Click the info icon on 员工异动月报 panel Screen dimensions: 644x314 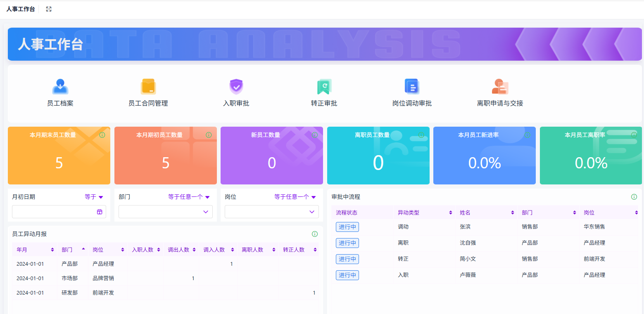[315, 234]
